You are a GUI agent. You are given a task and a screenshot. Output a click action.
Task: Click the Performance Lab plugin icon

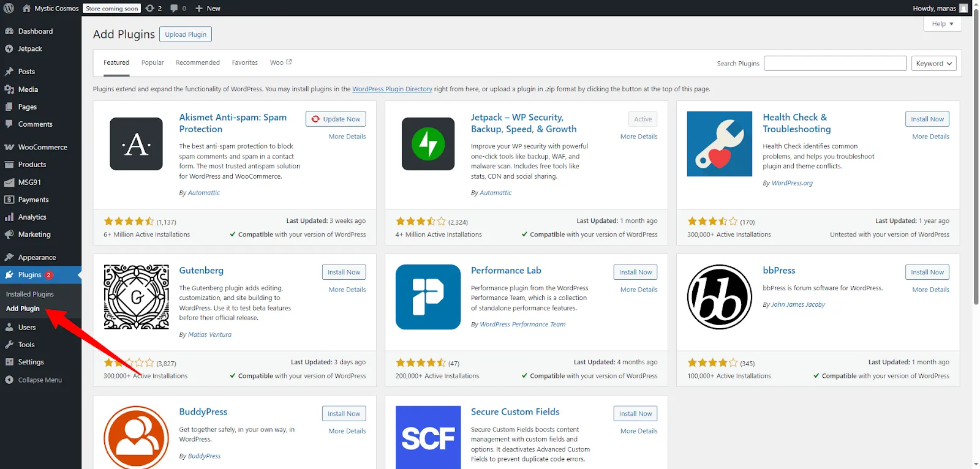tap(428, 297)
